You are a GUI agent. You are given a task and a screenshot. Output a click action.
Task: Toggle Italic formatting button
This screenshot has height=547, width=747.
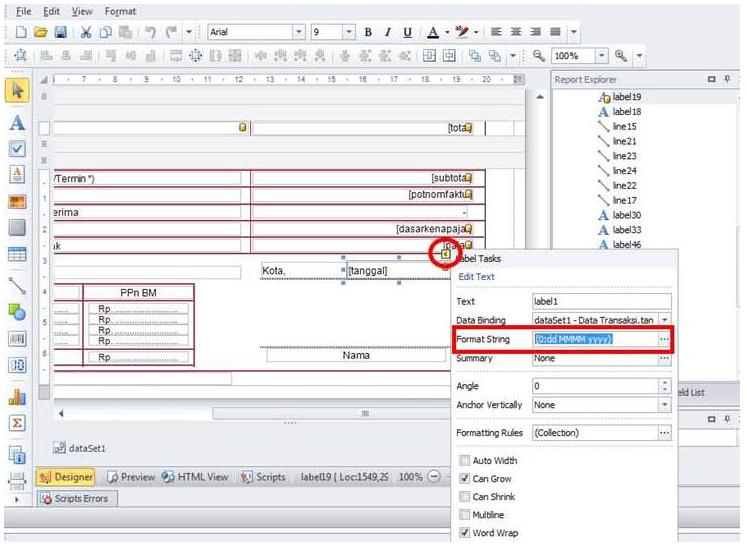(388, 32)
